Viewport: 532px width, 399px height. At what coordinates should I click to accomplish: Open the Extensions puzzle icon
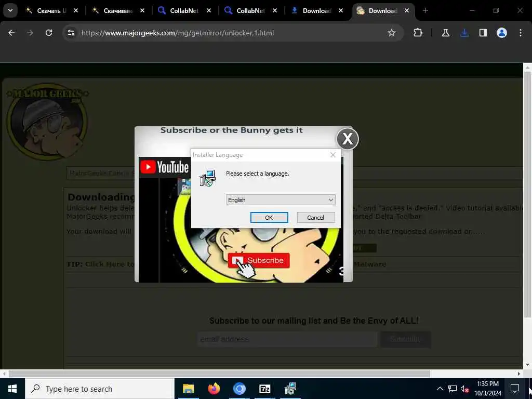pyautogui.click(x=418, y=33)
